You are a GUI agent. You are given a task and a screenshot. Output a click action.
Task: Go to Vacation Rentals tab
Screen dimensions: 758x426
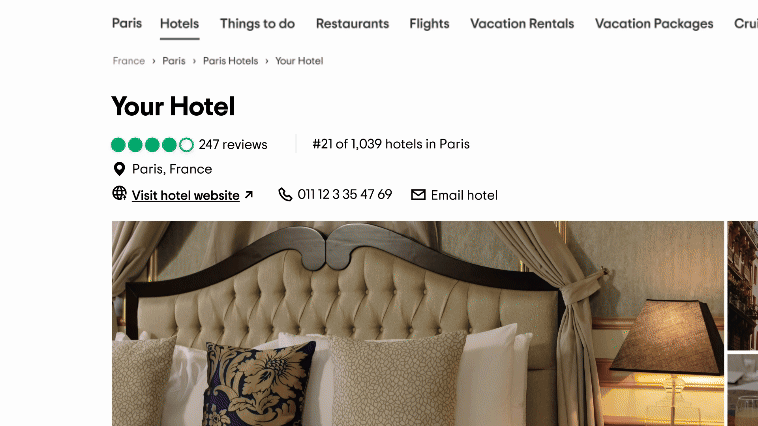tap(522, 24)
